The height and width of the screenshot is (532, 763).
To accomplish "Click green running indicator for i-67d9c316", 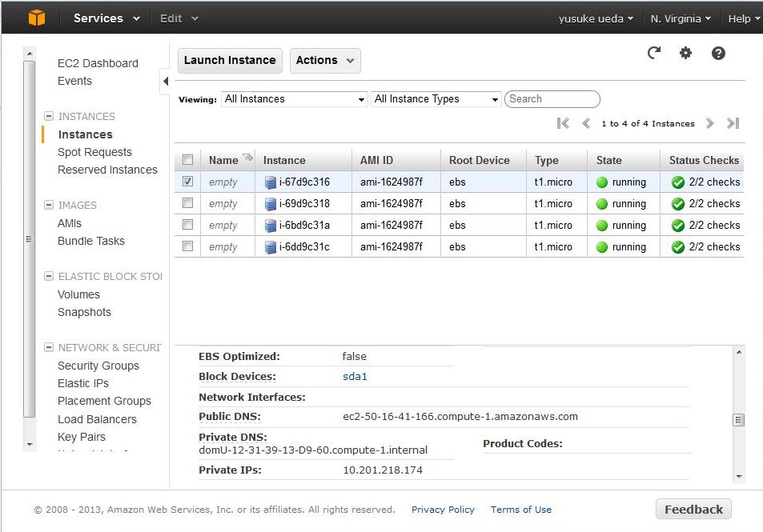I will click(x=602, y=182).
